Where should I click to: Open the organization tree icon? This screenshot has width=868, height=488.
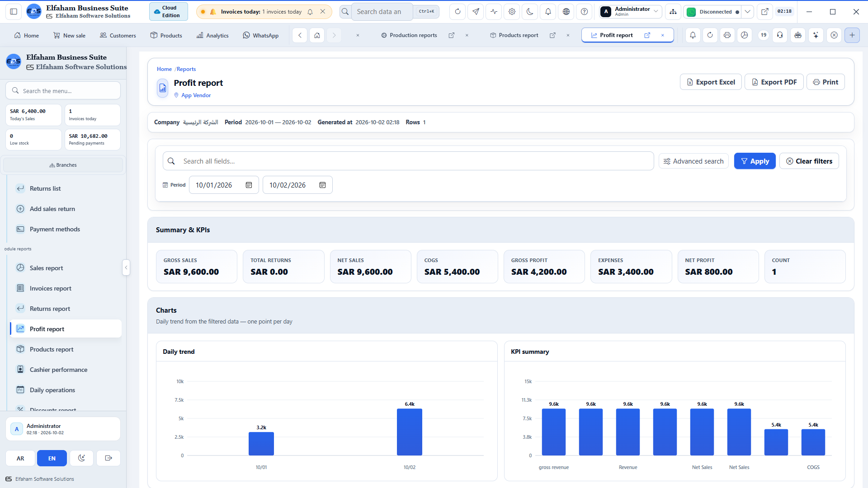pos(673,12)
